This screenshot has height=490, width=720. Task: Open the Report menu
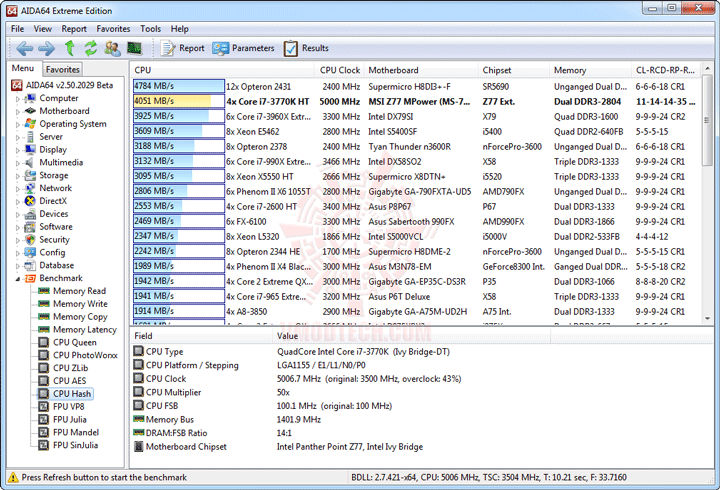coord(74,29)
